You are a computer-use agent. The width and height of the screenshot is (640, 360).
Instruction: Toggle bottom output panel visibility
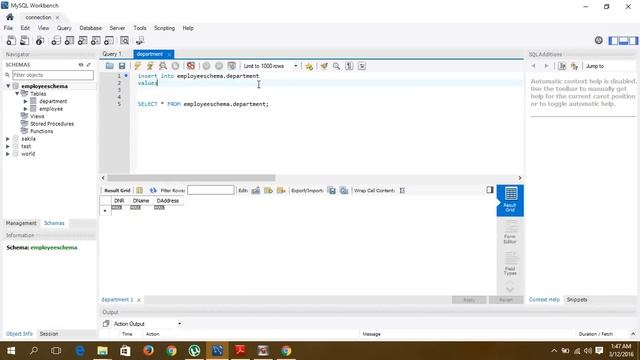(623, 40)
